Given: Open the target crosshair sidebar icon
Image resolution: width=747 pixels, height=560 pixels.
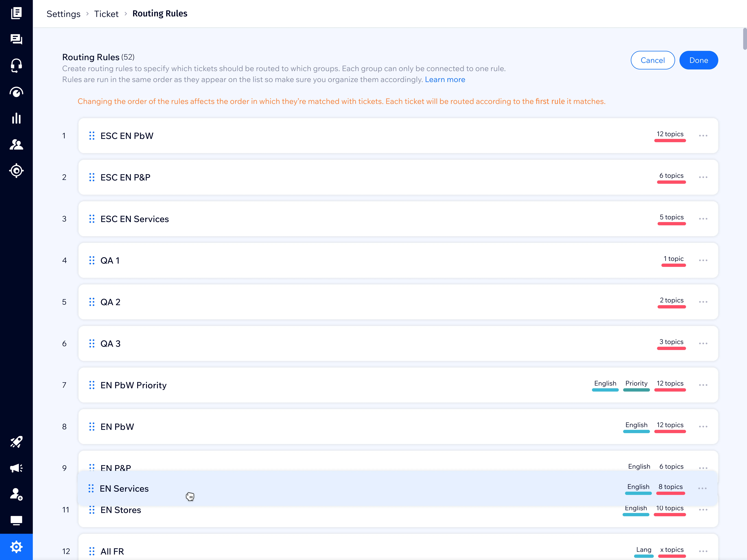Looking at the screenshot, I should pos(16,171).
